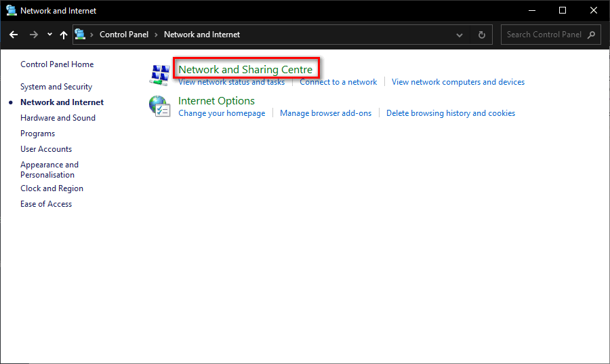Click the search magnifier icon
The image size is (610, 364).
click(591, 35)
